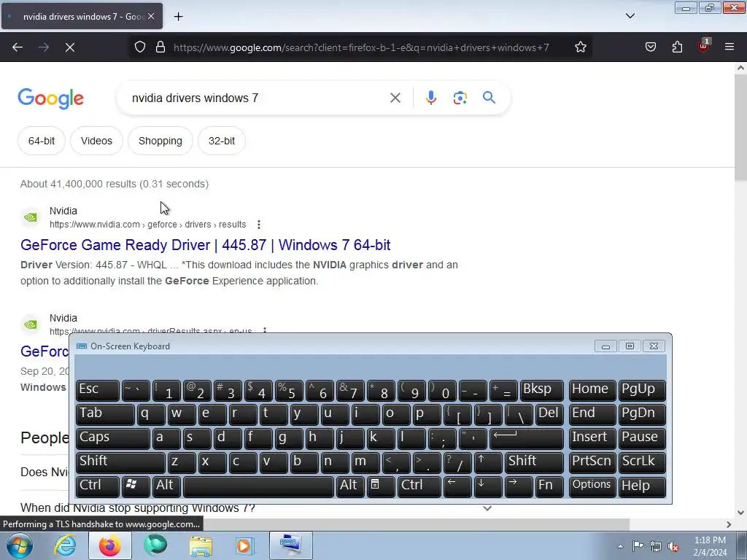
Task: Switch to the Videos results filter
Action: pyautogui.click(x=96, y=141)
